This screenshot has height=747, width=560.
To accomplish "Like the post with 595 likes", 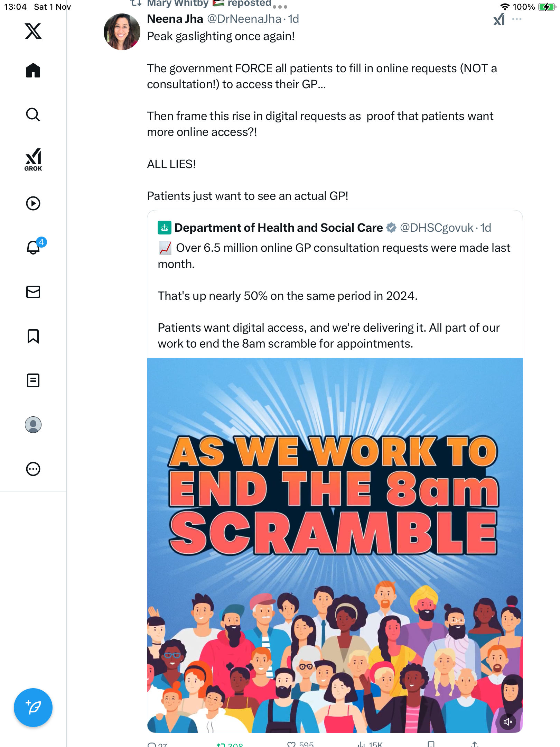I will [291, 744].
